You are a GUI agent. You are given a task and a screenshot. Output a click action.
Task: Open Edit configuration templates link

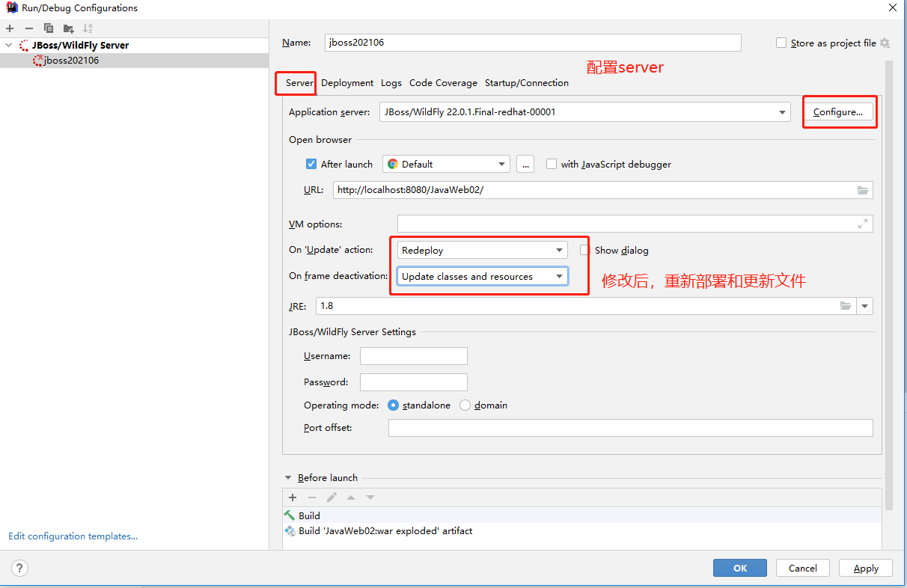tap(73, 536)
